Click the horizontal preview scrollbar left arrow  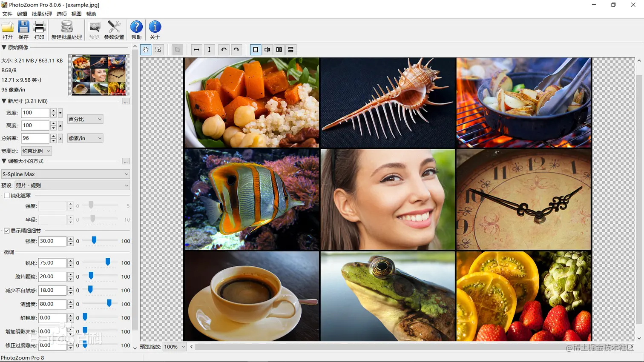[191, 347]
